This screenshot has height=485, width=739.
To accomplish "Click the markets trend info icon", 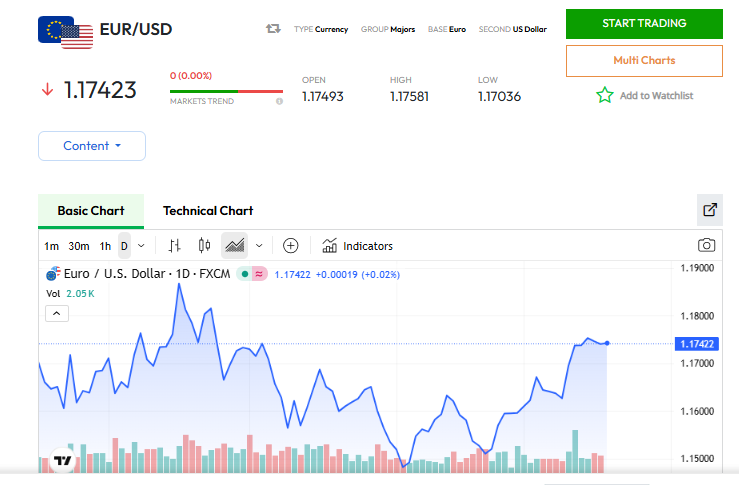I will [279, 101].
